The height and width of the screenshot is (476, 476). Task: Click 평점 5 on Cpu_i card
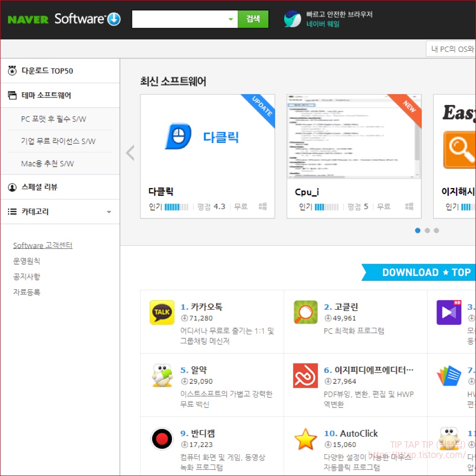pos(358,207)
